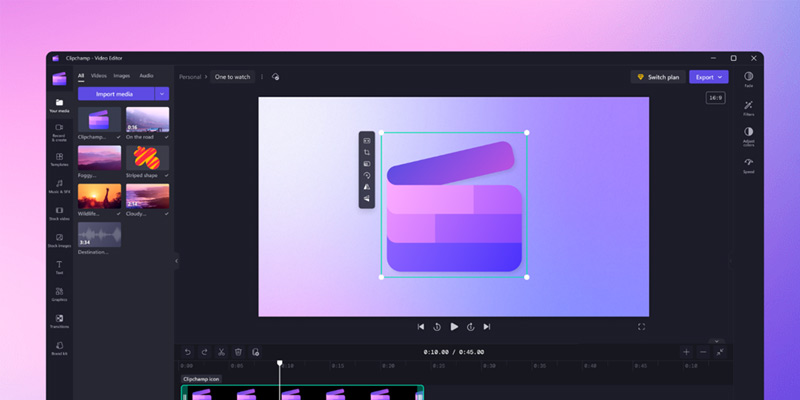This screenshot has height=400, width=800.
Task: Click flip horizontal icon in floating toolbar
Action: tap(366, 187)
